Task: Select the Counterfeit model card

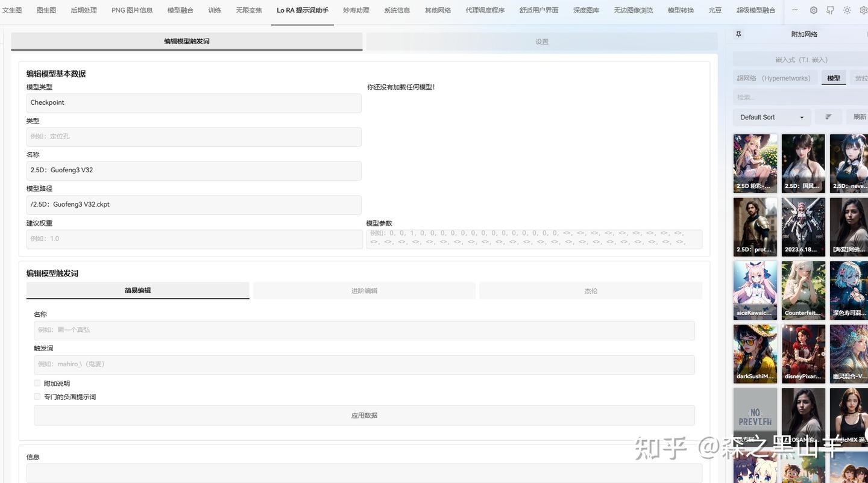Action: (804, 290)
